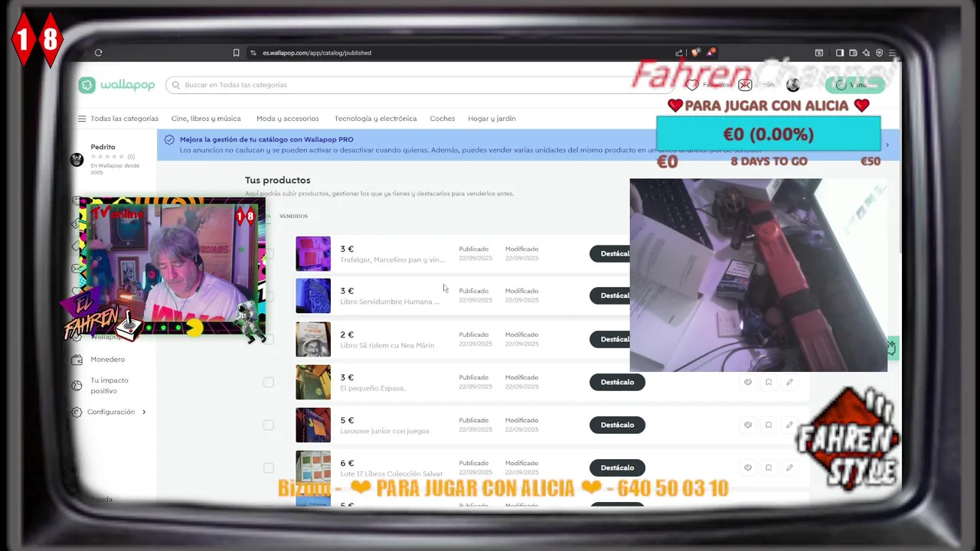The width and height of the screenshot is (980, 551).
Task: Click the Tu impacto positivo icon in the sidebar
Action: click(77, 386)
